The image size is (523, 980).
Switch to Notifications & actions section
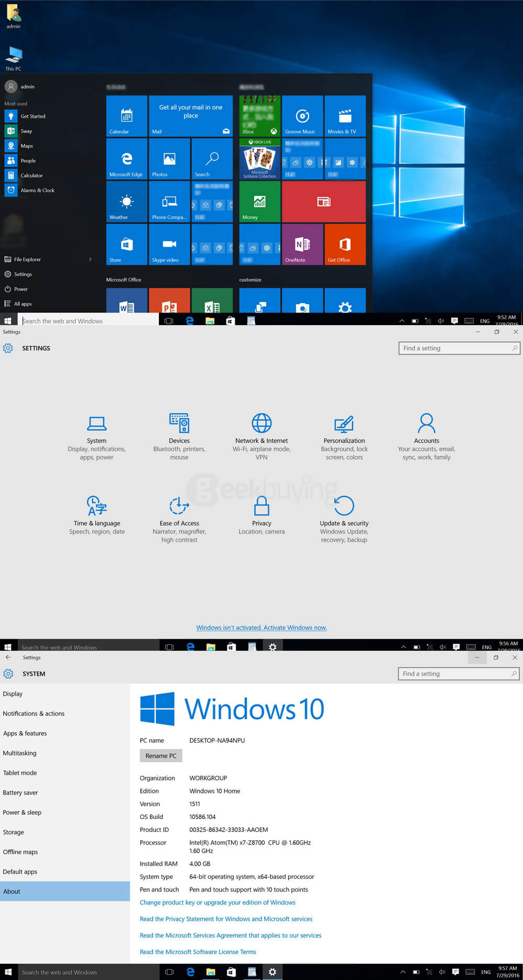33,713
